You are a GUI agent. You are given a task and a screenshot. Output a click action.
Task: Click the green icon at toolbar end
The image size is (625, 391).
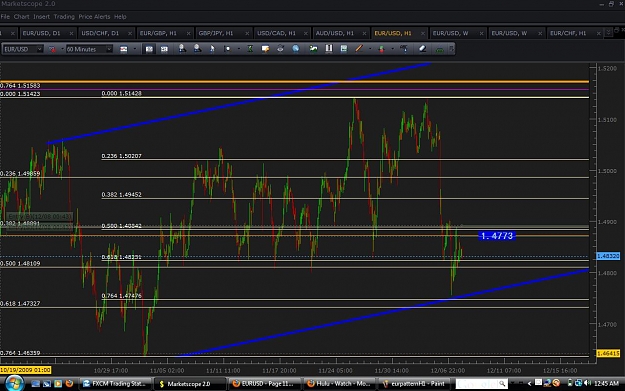tap(440, 49)
